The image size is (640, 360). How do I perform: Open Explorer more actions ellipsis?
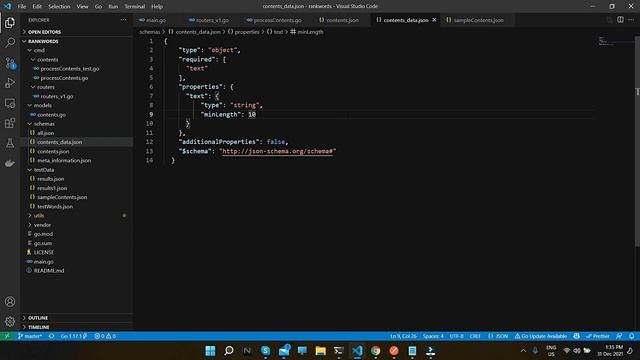pyautogui.click(x=123, y=20)
